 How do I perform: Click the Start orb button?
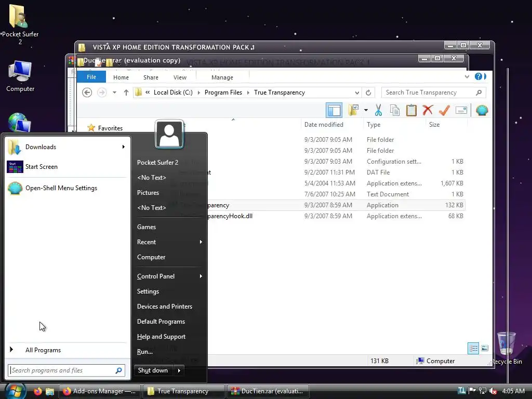(15, 391)
